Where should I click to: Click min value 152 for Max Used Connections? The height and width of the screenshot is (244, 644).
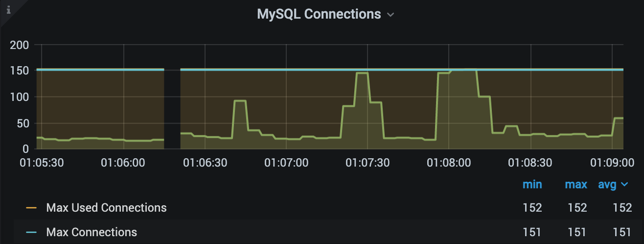point(532,208)
